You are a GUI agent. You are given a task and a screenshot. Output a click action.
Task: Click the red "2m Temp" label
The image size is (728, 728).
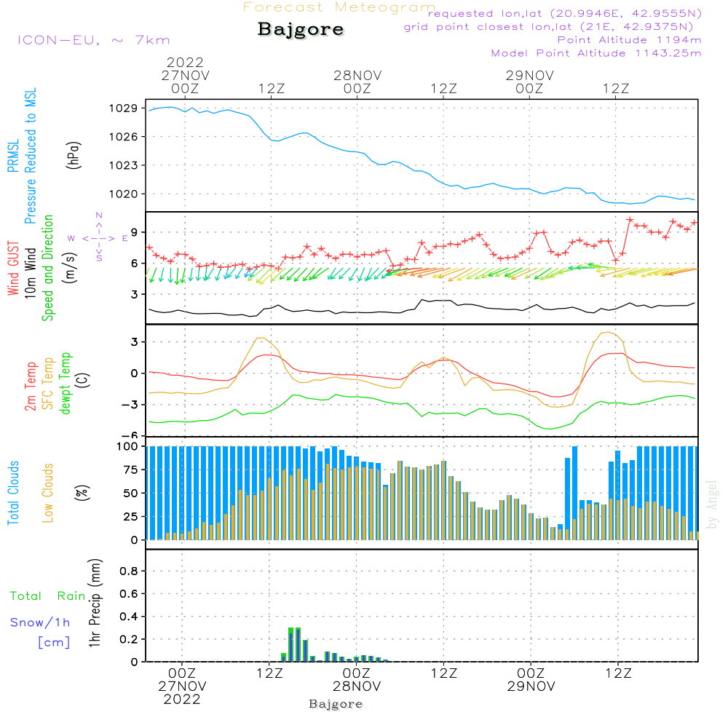click(30, 387)
